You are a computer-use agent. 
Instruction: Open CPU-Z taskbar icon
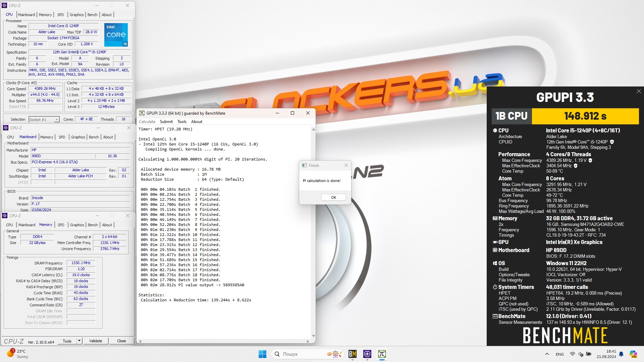(x=367, y=354)
